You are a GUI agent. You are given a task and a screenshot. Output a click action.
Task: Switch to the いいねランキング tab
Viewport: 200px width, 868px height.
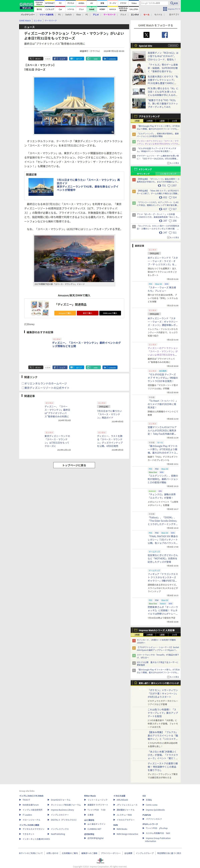[x=168, y=174]
